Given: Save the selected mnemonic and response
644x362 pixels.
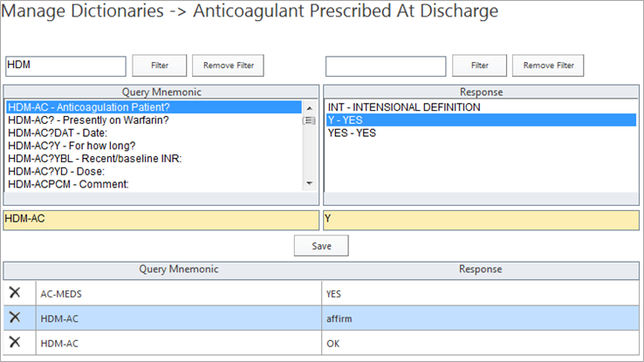Looking at the screenshot, I should [321, 245].
